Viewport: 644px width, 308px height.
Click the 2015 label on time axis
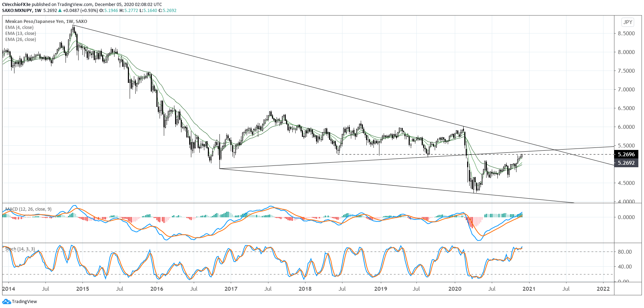[83, 289]
